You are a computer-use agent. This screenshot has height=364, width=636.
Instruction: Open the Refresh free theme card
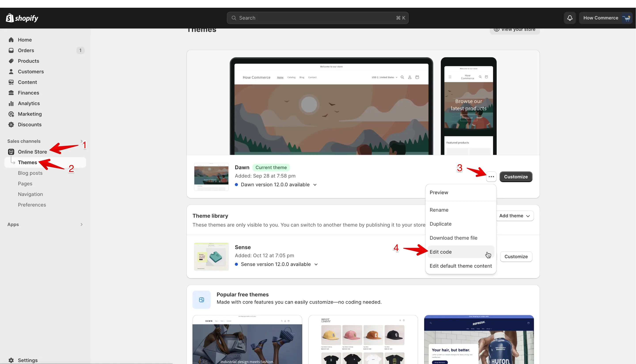pos(479,339)
